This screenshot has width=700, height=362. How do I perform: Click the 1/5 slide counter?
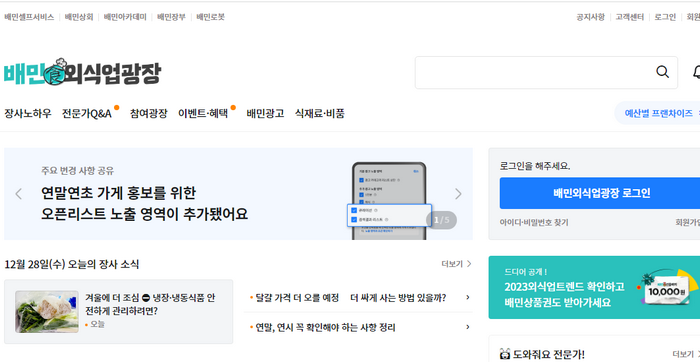click(442, 220)
